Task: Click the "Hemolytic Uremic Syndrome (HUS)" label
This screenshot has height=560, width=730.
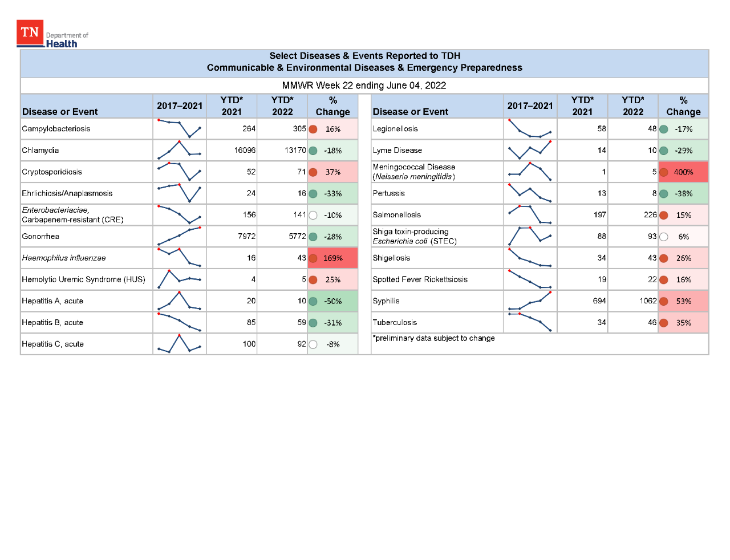Action: point(83,279)
